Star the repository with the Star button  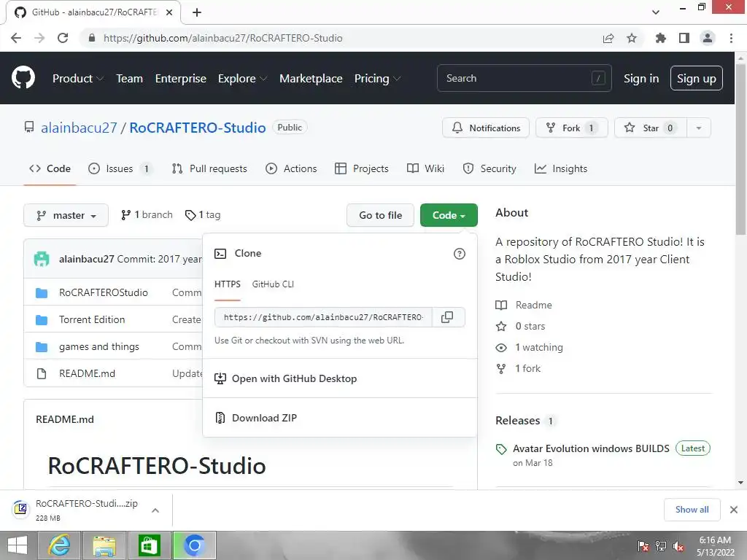pyautogui.click(x=651, y=128)
